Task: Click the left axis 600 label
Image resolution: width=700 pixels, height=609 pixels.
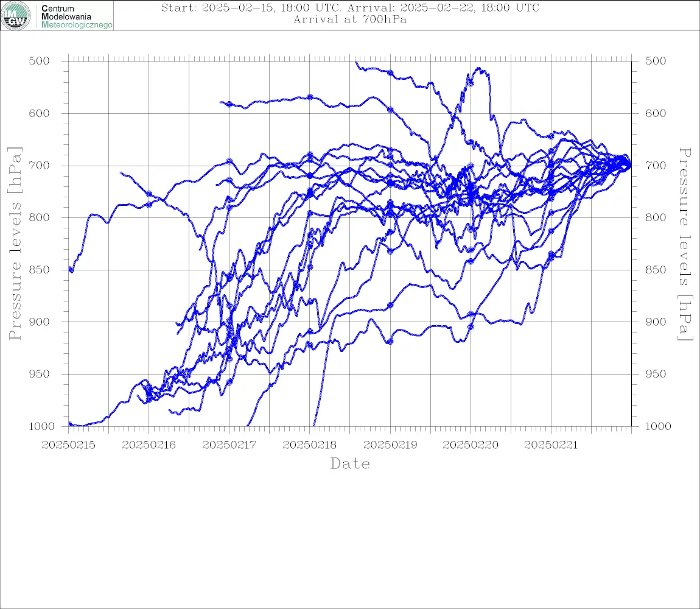Action: pyautogui.click(x=40, y=113)
